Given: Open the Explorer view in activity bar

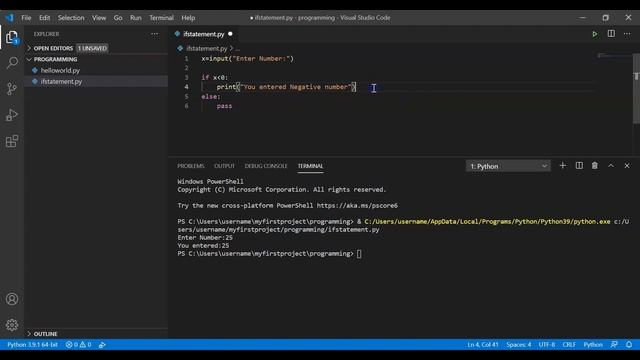Looking at the screenshot, I should [12, 37].
